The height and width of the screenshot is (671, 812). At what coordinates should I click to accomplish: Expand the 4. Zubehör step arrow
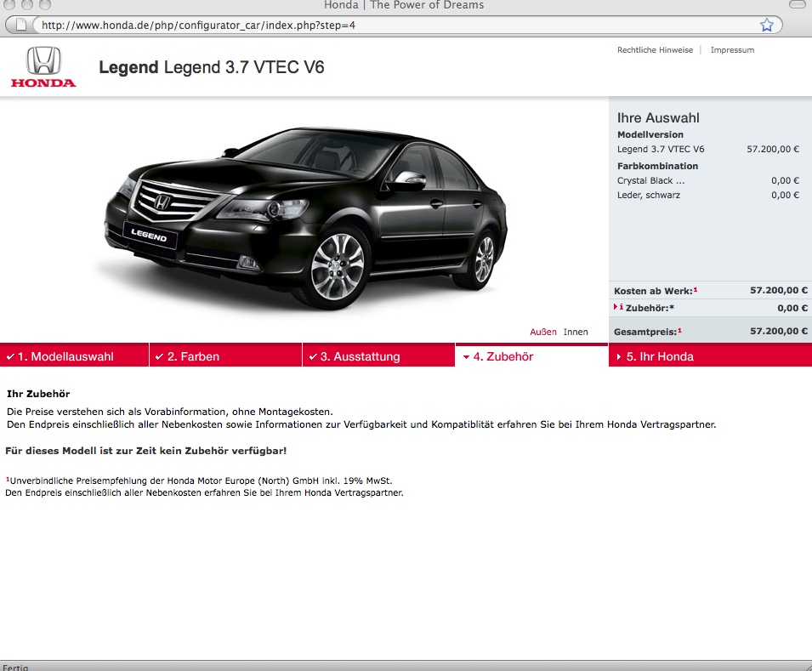click(466, 357)
